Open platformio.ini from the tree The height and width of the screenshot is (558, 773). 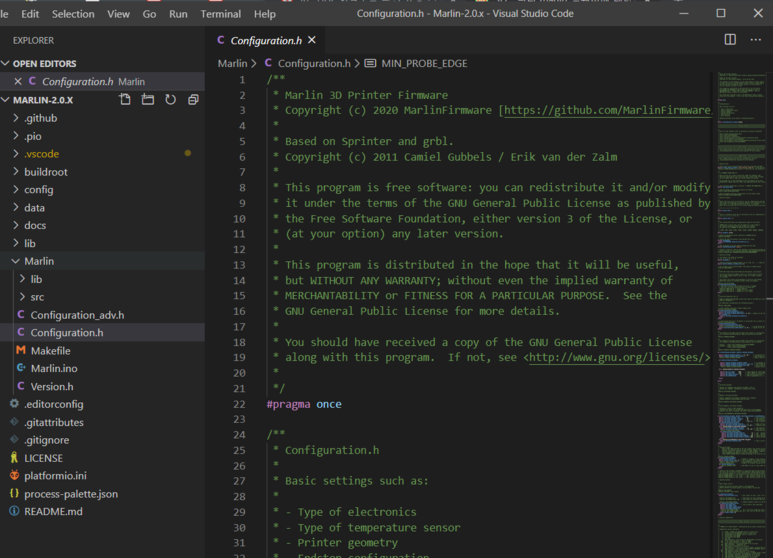(55, 475)
